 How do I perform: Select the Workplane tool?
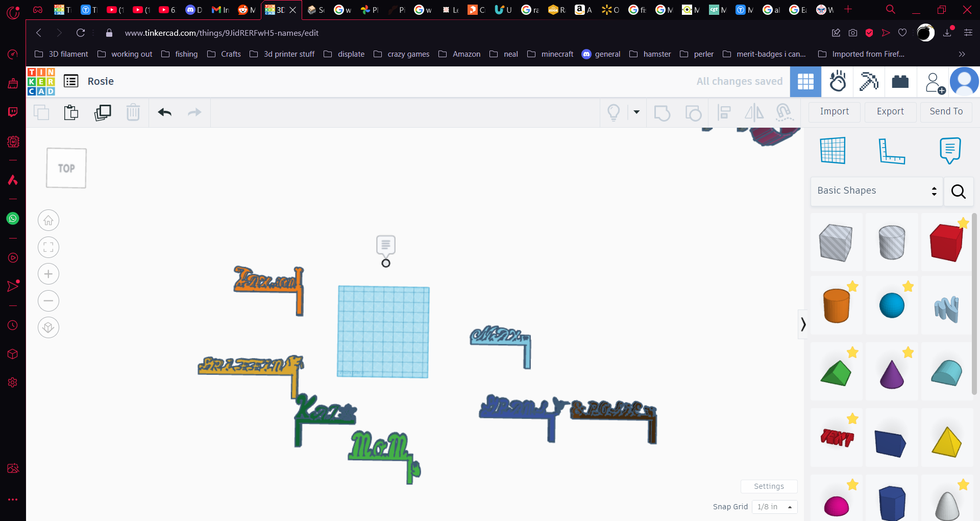point(833,151)
